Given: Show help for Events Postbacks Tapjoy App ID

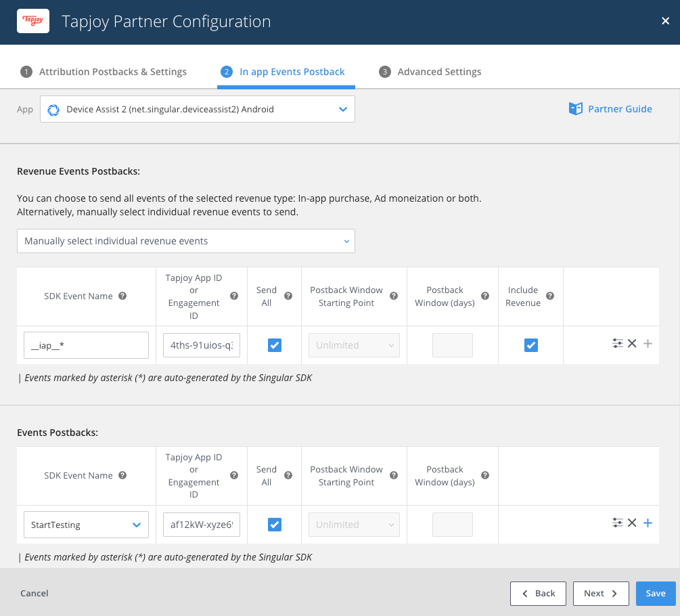Looking at the screenshot, I should [234, 475].
